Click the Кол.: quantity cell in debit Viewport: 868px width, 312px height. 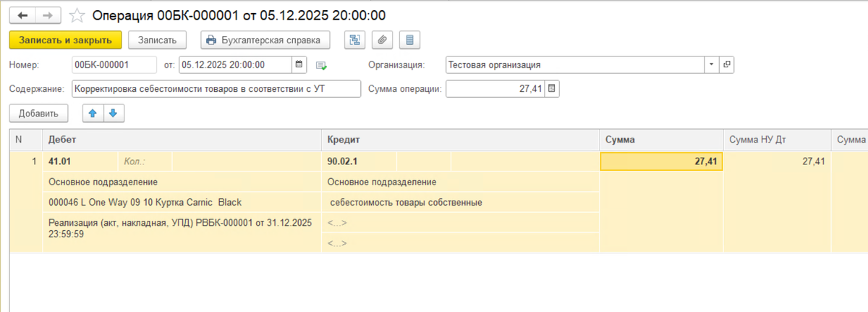(x=145, y=161)
